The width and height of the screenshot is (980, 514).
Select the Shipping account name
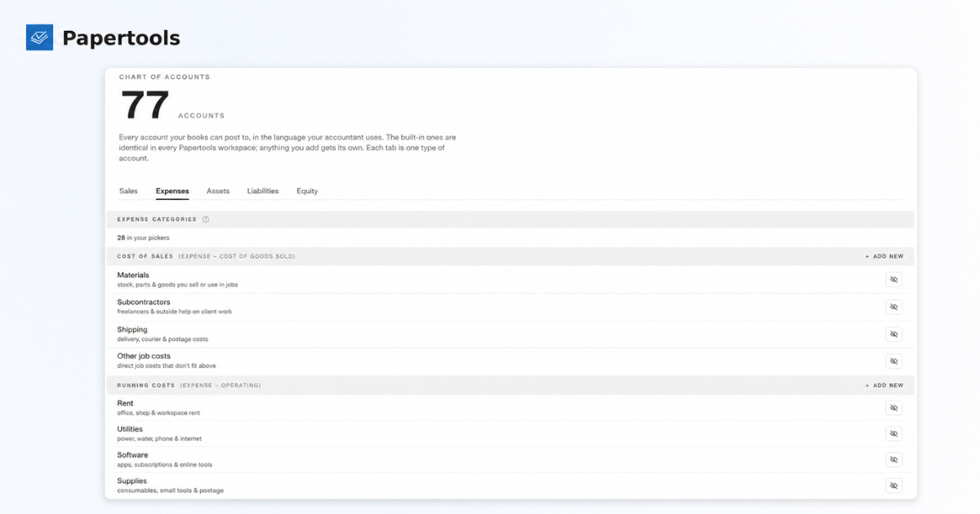(x=132, y=330)
